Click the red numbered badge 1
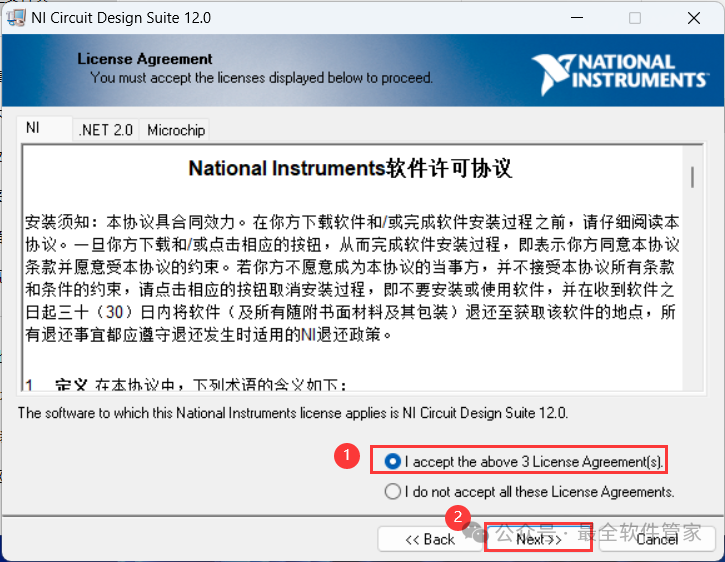The width and height of the screenshot is (725, 562). [x=345, y=455]
